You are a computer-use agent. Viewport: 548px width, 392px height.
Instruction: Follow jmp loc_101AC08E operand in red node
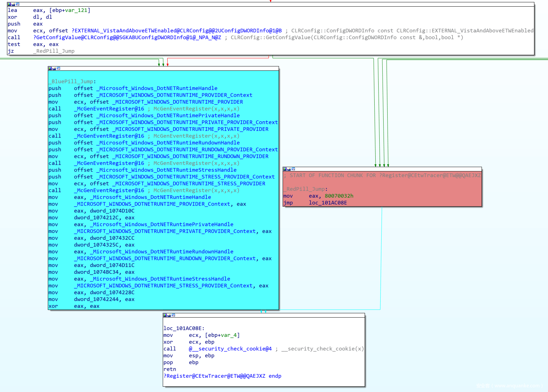pyautogui.click(x=328, y=203)
